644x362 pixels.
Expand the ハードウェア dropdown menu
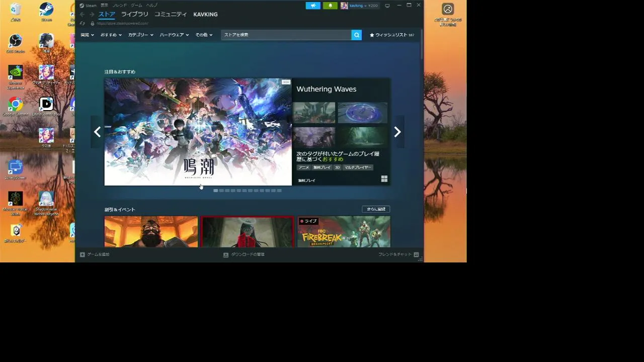click(174, 35)
